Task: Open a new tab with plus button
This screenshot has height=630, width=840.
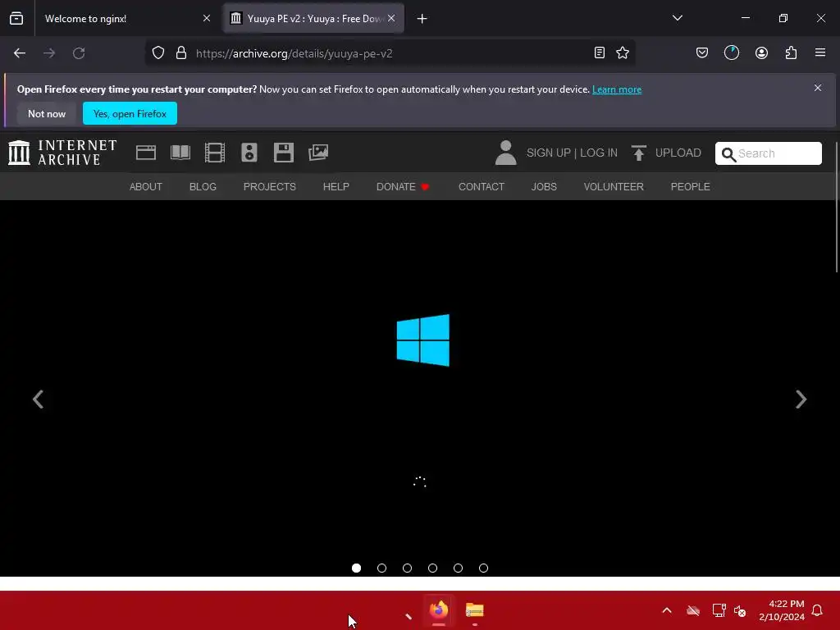Action: pos(422,19)
